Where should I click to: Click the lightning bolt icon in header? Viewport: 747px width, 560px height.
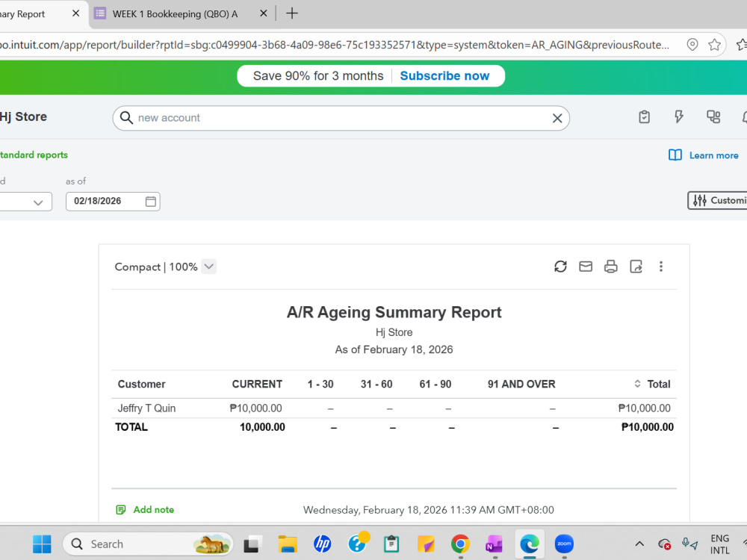pyautogui.click(x=679, y=117)
